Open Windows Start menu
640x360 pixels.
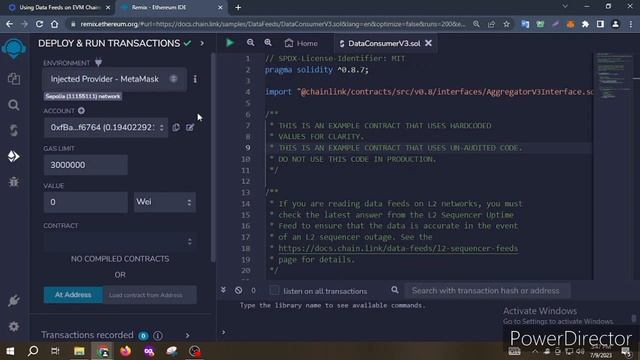(10, 351)
